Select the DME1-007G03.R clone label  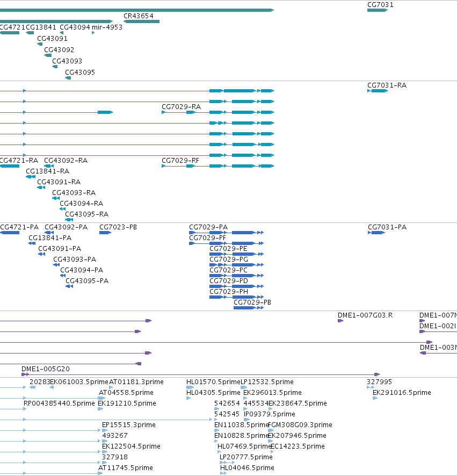pyautogui.click(x=365, y=315)
